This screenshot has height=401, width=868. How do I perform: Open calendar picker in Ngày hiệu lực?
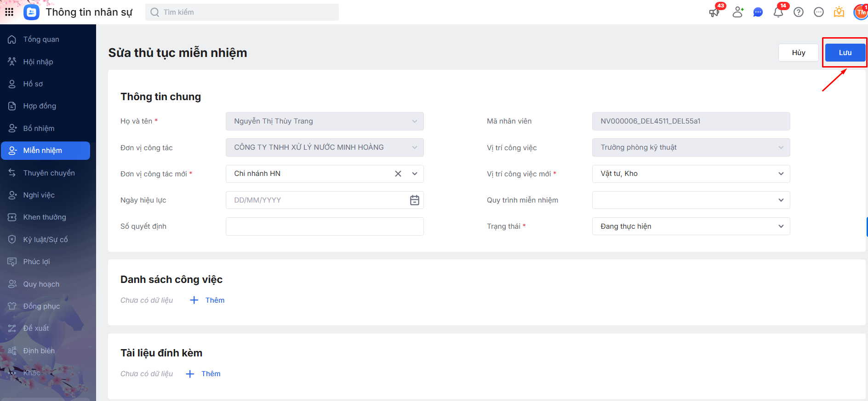tap(414, 200)
